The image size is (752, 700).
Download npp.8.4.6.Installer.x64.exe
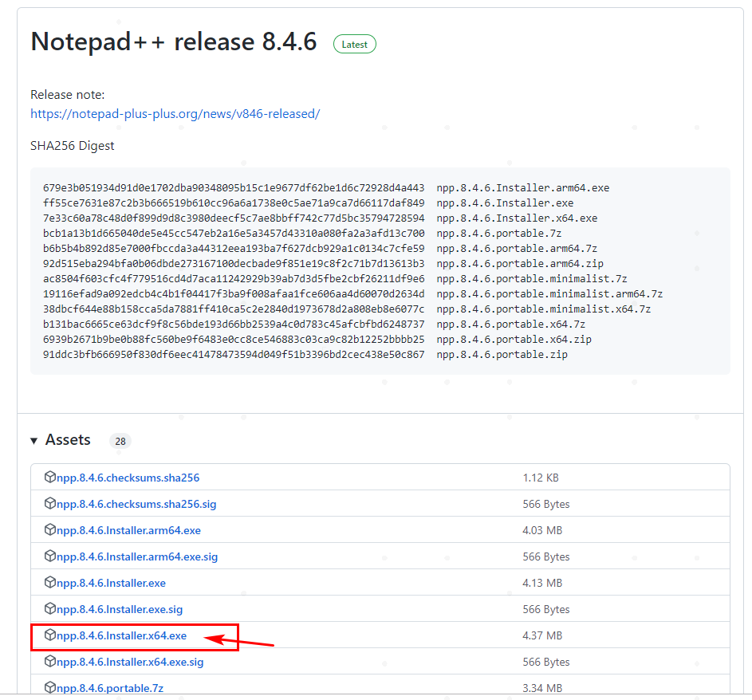[121, 635]
